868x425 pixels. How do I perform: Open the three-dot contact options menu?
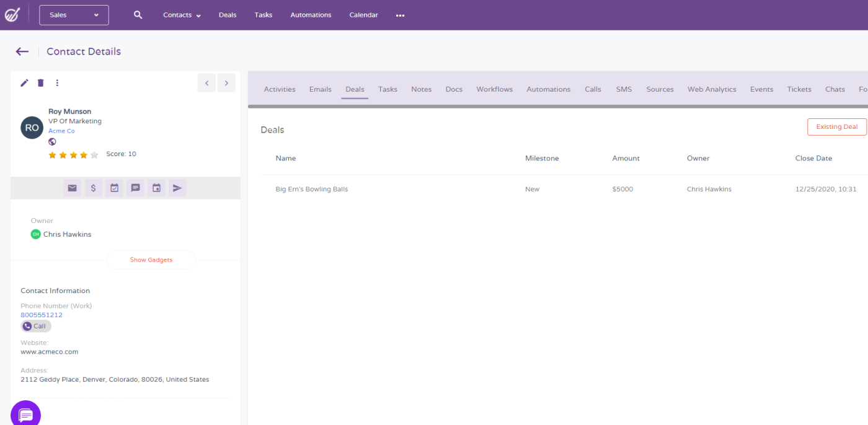pos(57,83)
